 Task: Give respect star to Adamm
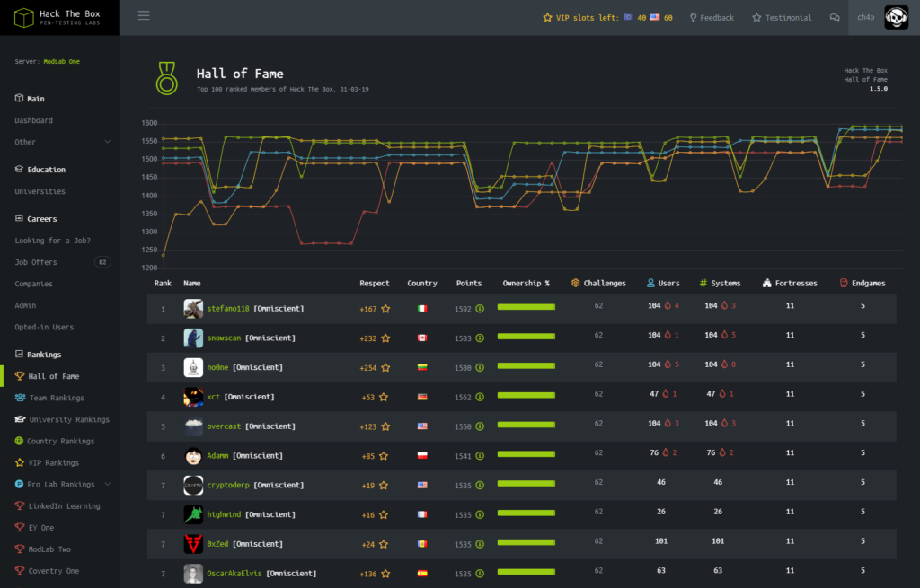pyautogui.click(x=383, y=455)
